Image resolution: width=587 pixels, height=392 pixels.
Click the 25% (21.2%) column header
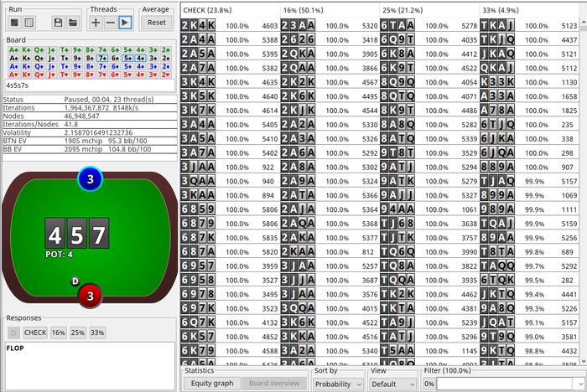click(x=429, y=10)
